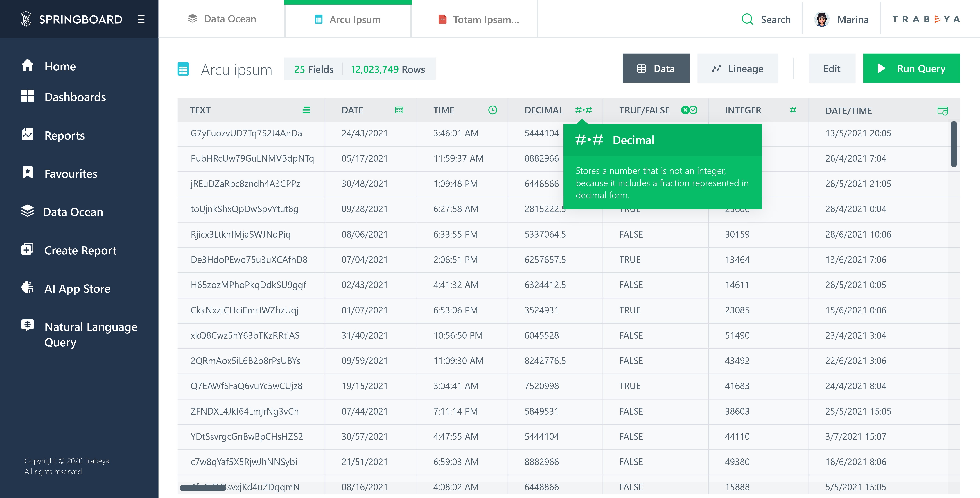This screenshot has width=980, height=498.
Task: Click the INTEGER column hash icon
Action: point(793,110)
